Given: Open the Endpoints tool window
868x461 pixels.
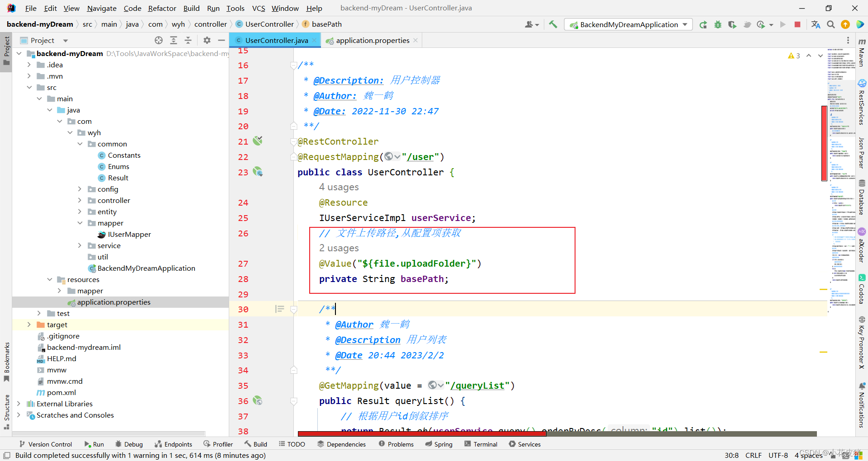Looking at the screenshot, I should pyautogui.click(x=173, y=444).
